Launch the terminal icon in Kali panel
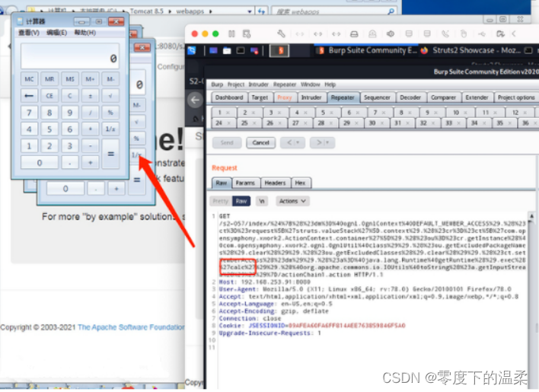The width and height of the screenshot is (539, 392). click(241, 50)
